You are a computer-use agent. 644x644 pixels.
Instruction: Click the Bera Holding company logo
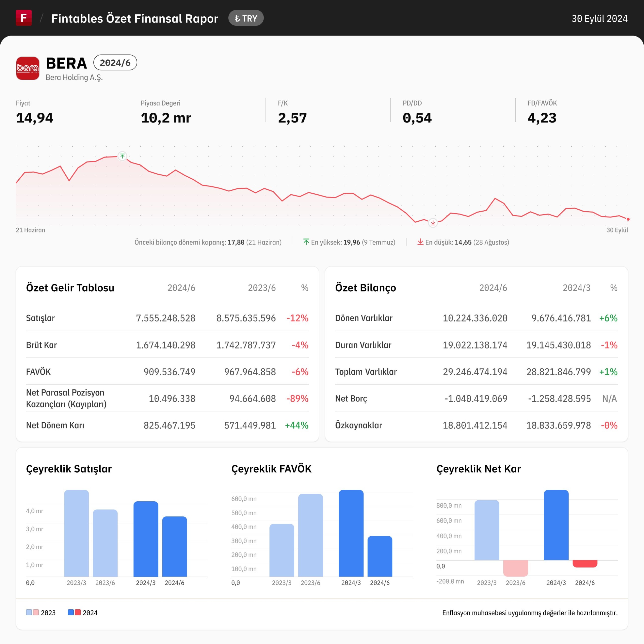coord(28,68)
